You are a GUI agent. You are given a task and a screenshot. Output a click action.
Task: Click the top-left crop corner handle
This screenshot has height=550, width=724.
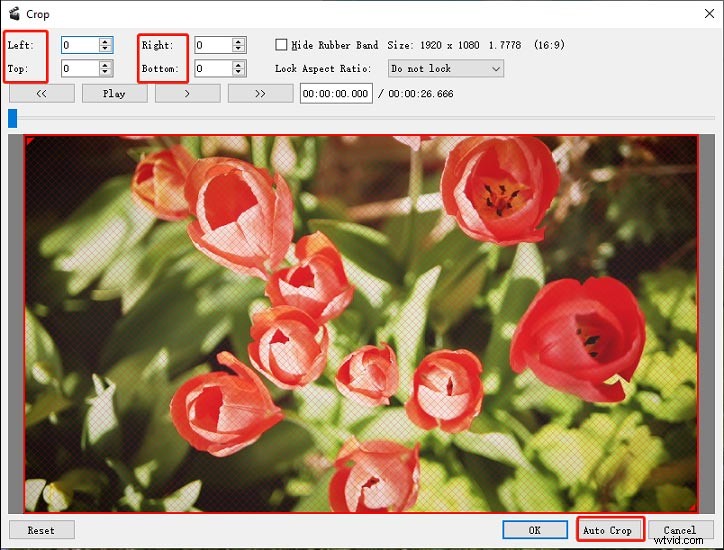tap(29, 140)
